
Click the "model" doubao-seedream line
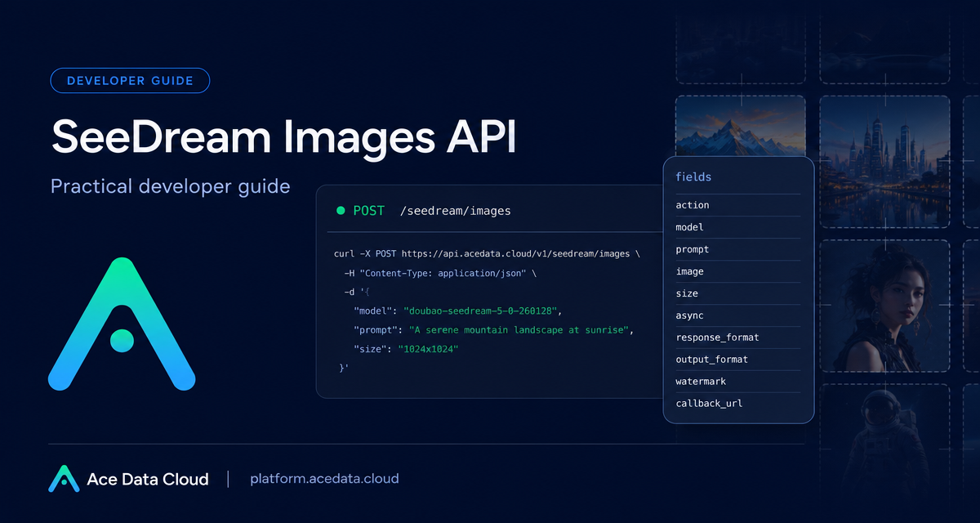(458, 311)
